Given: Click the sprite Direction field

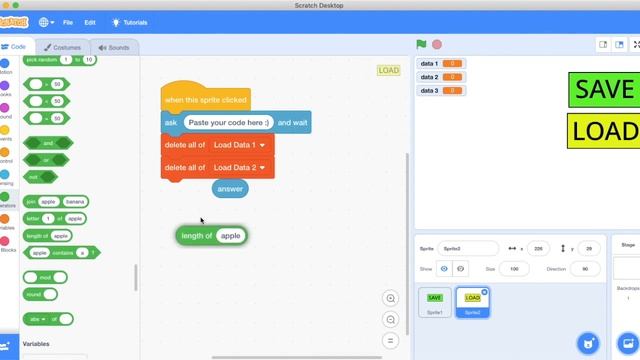Looking at the screenshot, I should 584,269.
